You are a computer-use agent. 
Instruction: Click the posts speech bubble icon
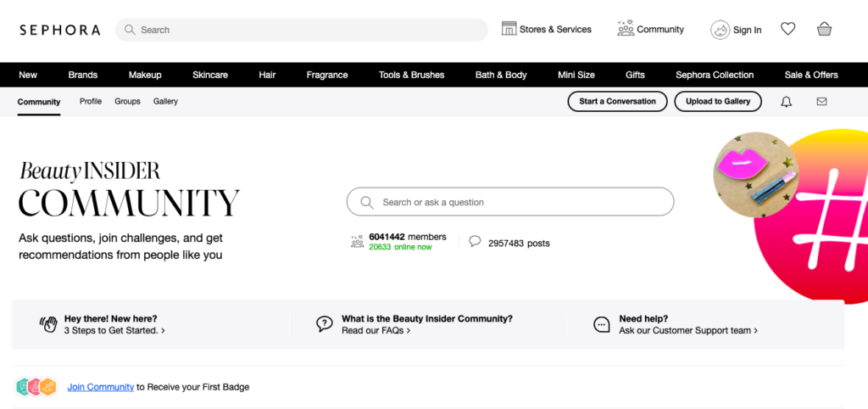[475, 241]
